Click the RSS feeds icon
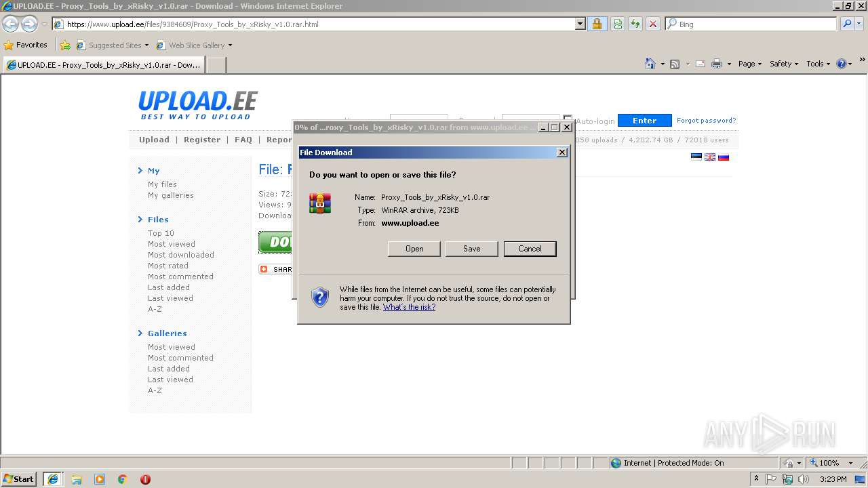 click(675, 64)
